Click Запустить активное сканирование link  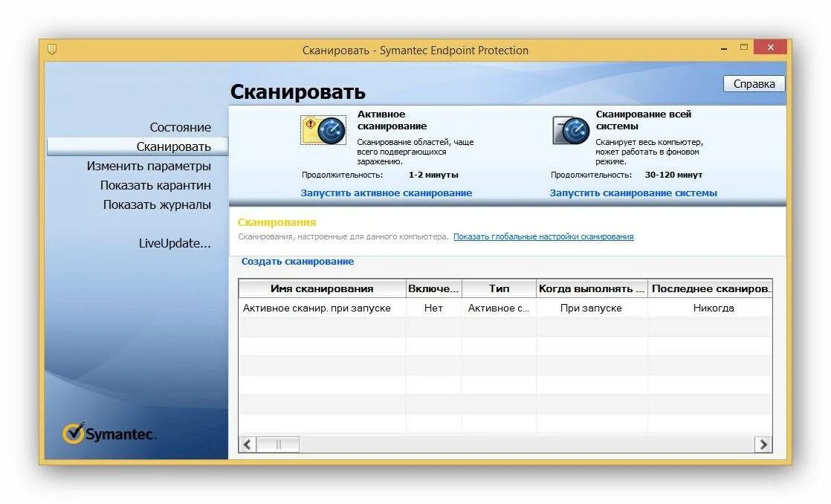tap(387, 193)
